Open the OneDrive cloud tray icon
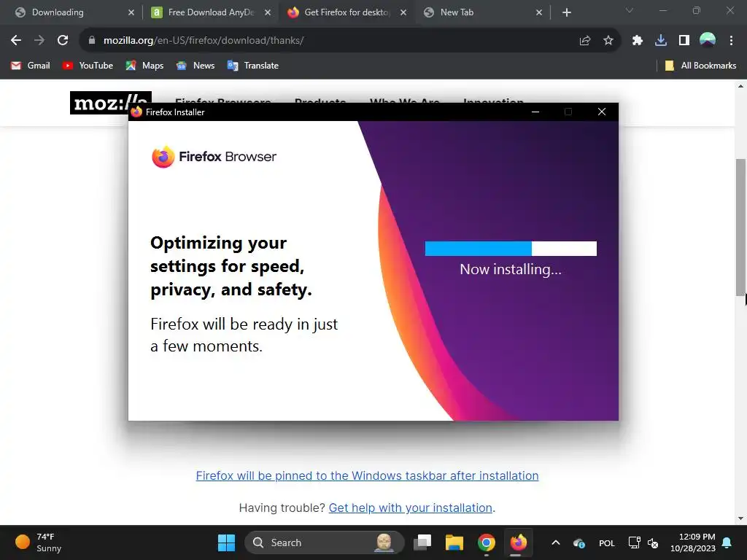This screenshot has height=560, width=747. tap(579, 542)
